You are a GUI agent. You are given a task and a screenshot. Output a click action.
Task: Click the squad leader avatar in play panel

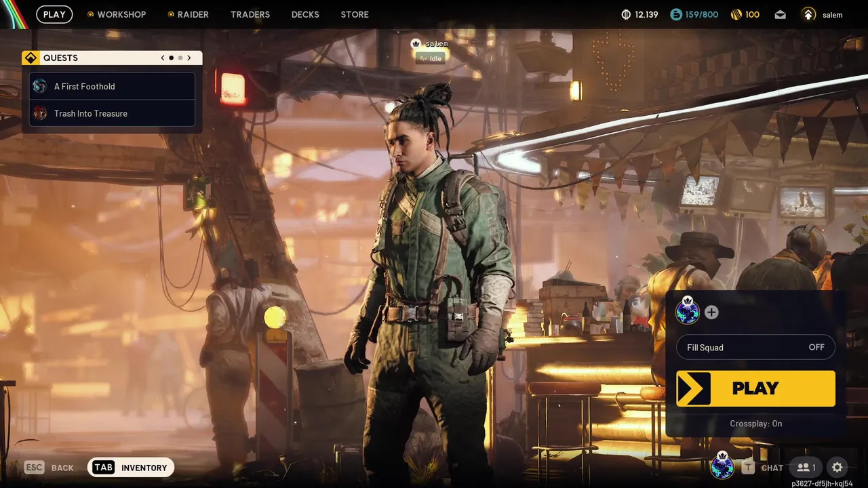pos(688,312)
